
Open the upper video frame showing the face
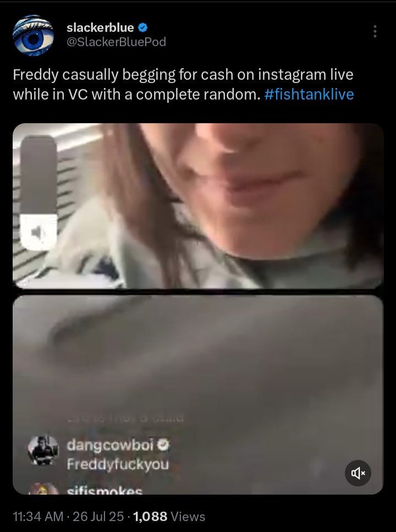pyautogui.click(x=198, y=206)
